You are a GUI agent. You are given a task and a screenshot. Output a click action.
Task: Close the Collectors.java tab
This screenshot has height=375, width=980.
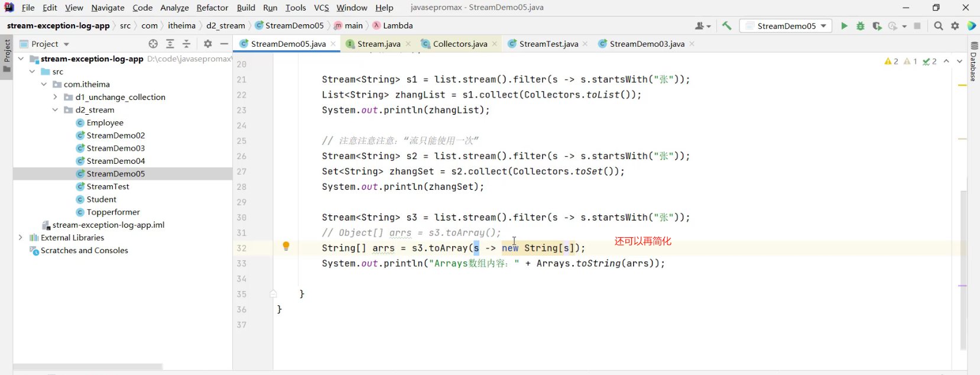pyautogui.click(x=495, y=44)
